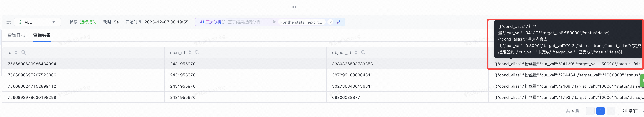This screenshot has width=644, height=117.
Task: Click the cell with cur_val 1793
Action: pos(566,98)
